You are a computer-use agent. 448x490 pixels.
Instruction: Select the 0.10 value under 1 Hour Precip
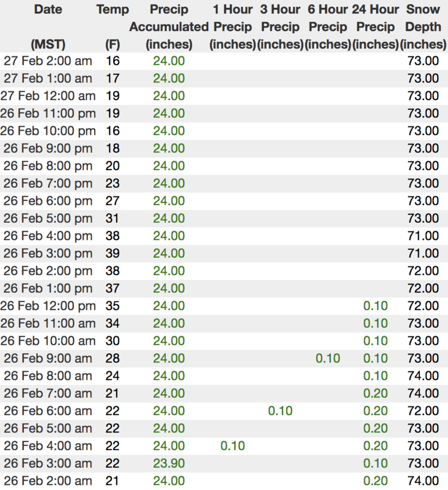pyautogui.click(x=232, y=446)
